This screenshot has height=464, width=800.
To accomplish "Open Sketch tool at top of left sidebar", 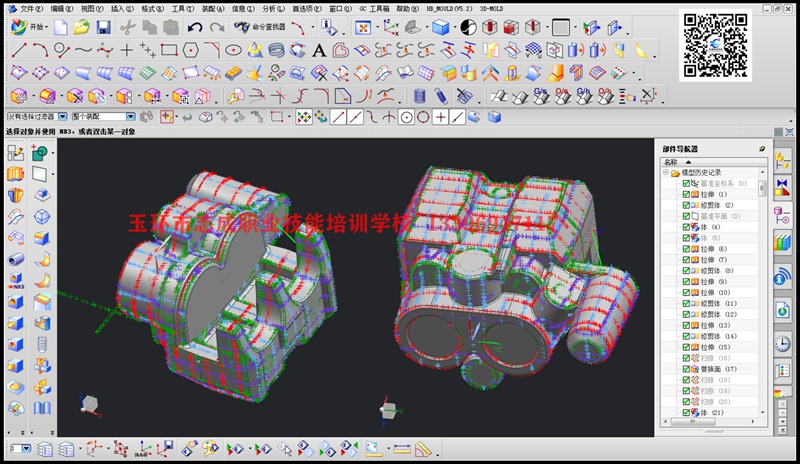I will click(x=15, y=152).
